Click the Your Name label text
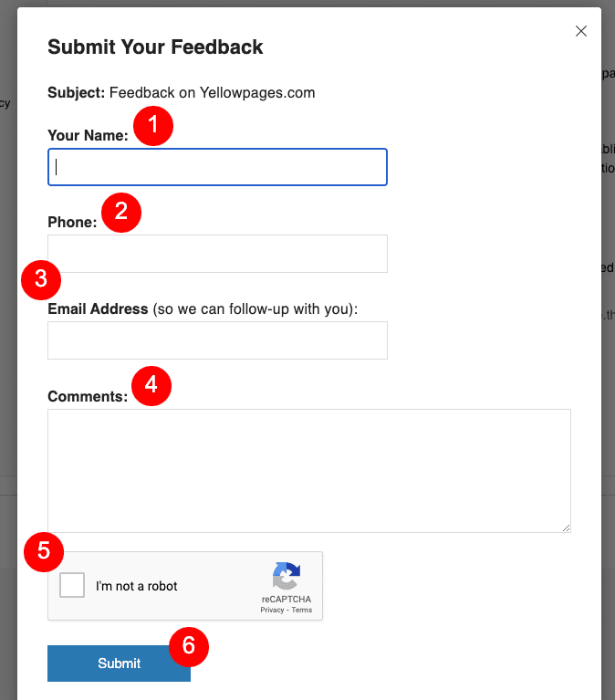 tap(88, 135)
